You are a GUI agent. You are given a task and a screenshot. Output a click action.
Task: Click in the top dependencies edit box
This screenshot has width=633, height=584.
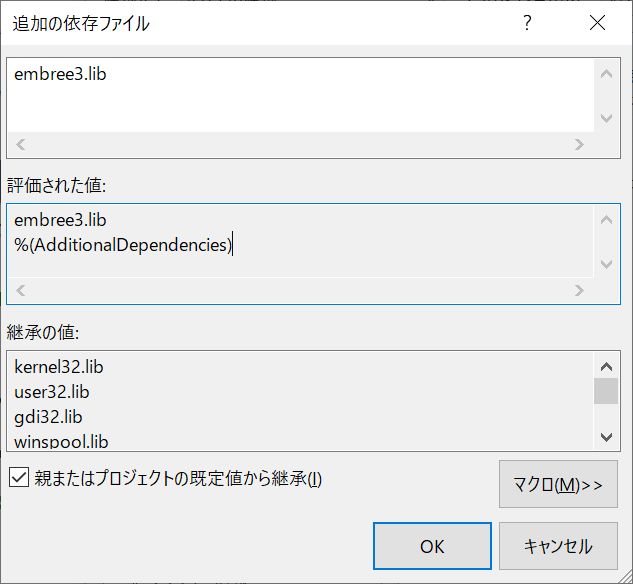tap(301, 95)
